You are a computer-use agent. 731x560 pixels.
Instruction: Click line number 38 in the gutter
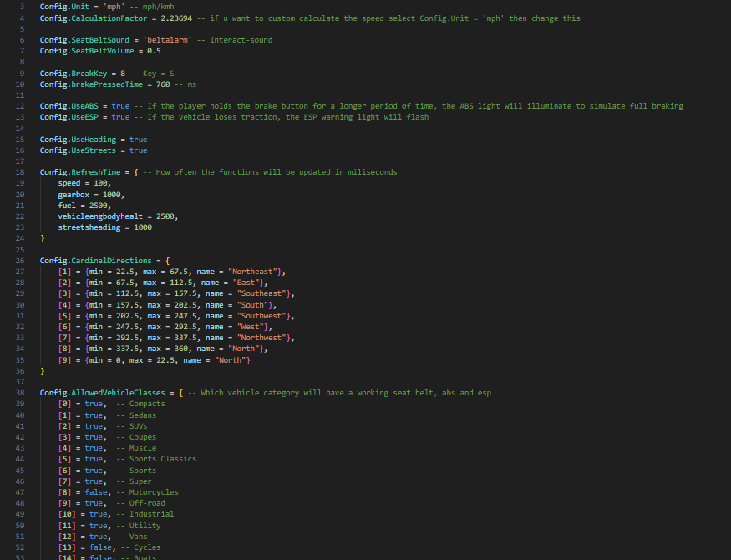point(20,393)
